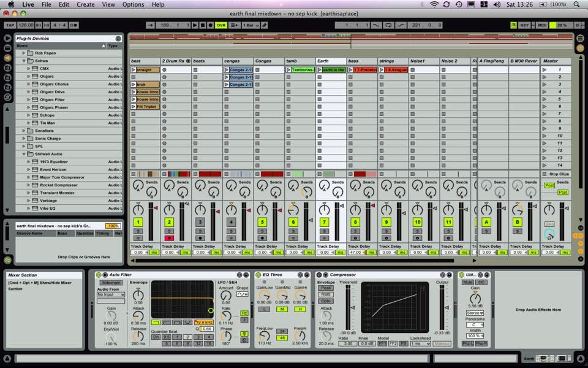The height and width of the screenshot is (368, 588).
Task: Enable the KEY map mode switch
Action: [x=524, y=25]
